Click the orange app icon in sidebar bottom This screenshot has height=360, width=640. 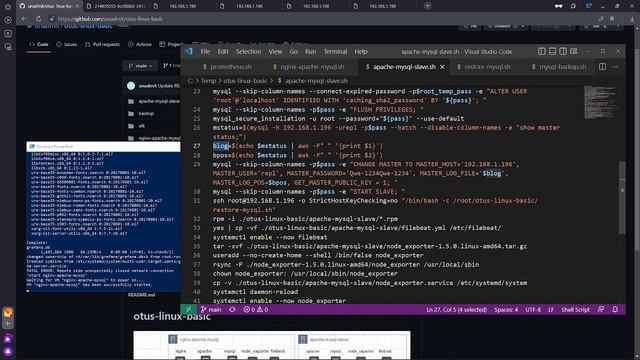pyautogui.click(x=8, y=312)
